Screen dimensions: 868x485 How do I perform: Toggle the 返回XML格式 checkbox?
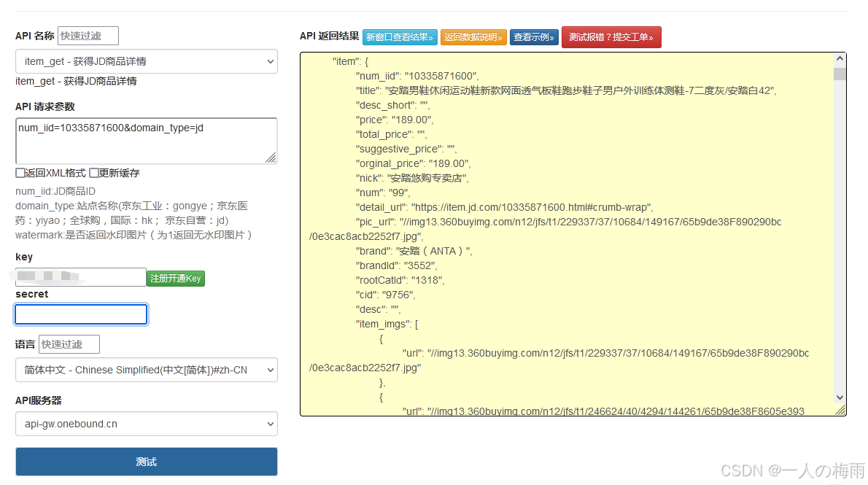tap(20, 173)
